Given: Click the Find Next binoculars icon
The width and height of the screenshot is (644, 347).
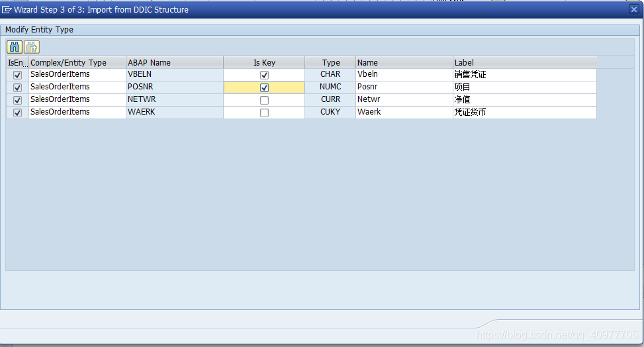Looking at the screenshot, I should coord(32,47).
